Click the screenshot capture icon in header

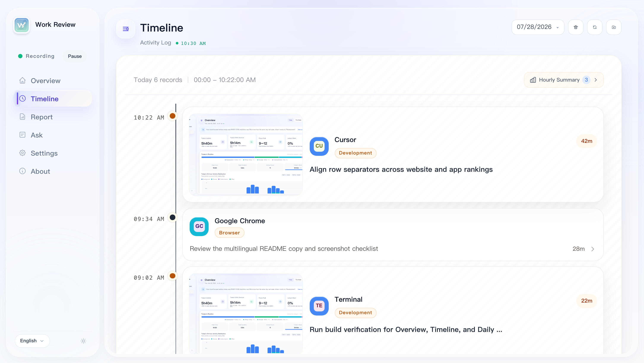[x=614, y=27]
